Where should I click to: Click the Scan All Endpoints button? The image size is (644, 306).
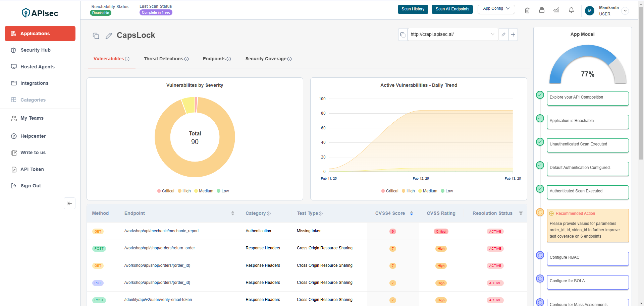point(452,9)
